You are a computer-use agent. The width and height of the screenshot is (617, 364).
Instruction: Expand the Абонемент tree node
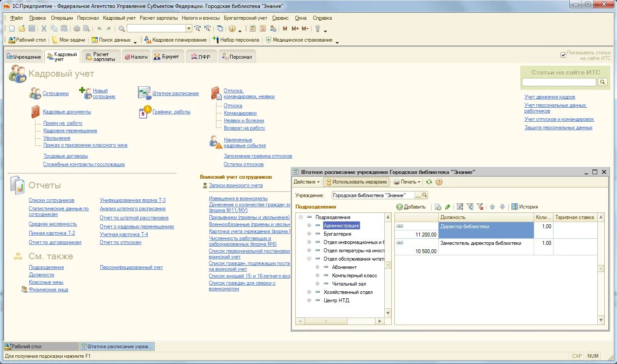click(x=318, y=267)
